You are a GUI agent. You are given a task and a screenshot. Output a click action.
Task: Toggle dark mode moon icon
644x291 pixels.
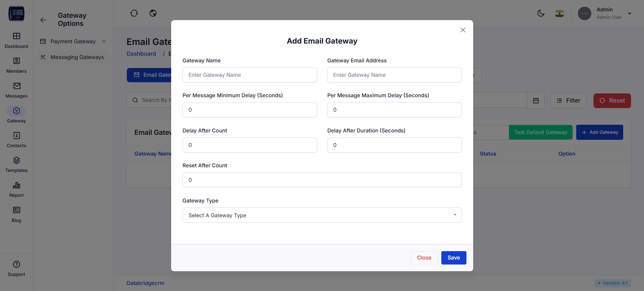pos(541,13)
